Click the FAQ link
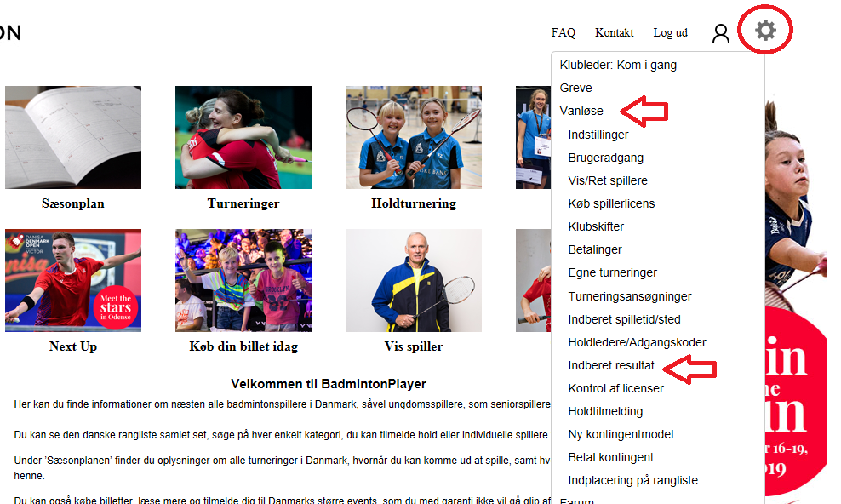This screenshot has height=504, width=841. (x=564, y=32)
